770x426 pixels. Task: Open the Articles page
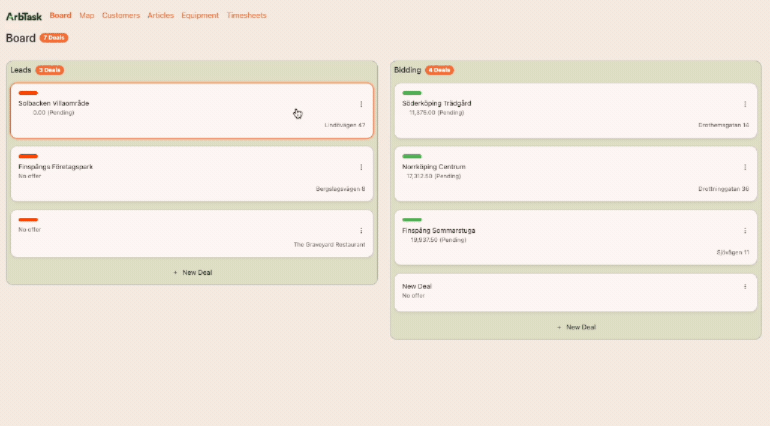pyautogui.click(x=161, y=15)
